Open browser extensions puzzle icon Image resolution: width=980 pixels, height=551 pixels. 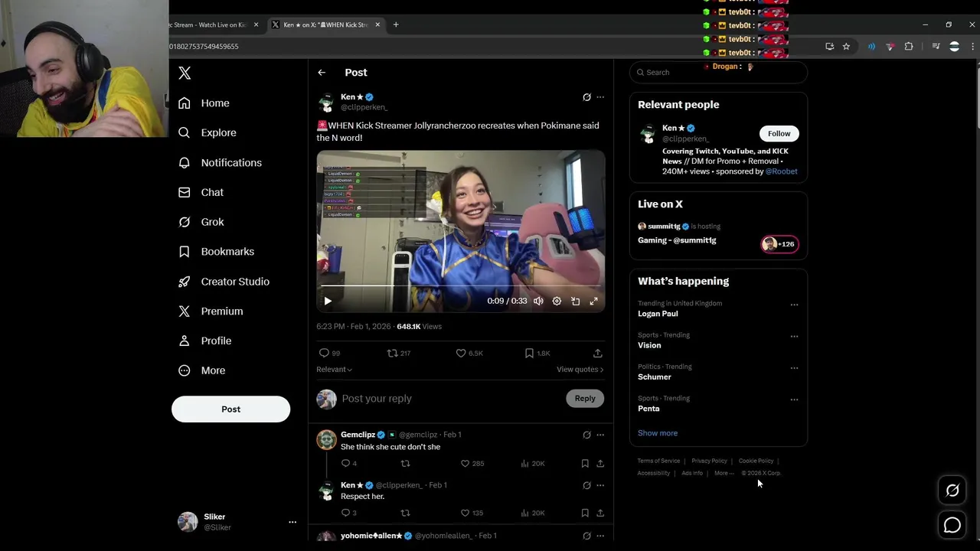pyautogui.click(x=909, y=47)
